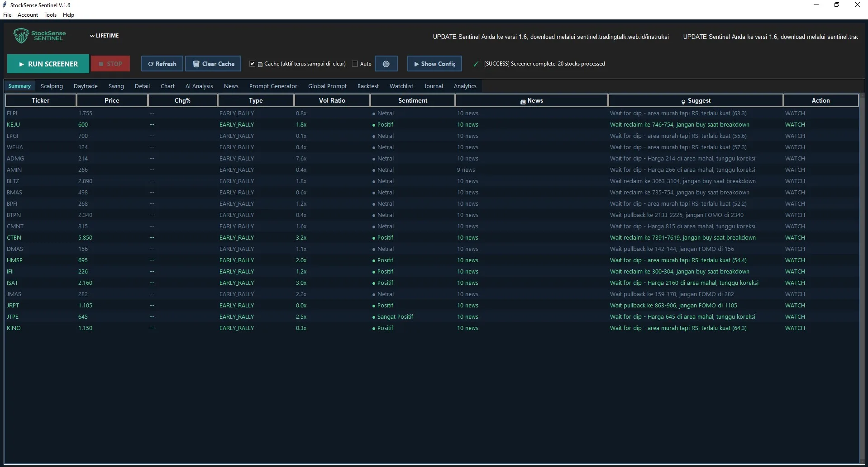Click the red STOP button
The width and height of the screenshot is (868, 467).
pos(110,64)
